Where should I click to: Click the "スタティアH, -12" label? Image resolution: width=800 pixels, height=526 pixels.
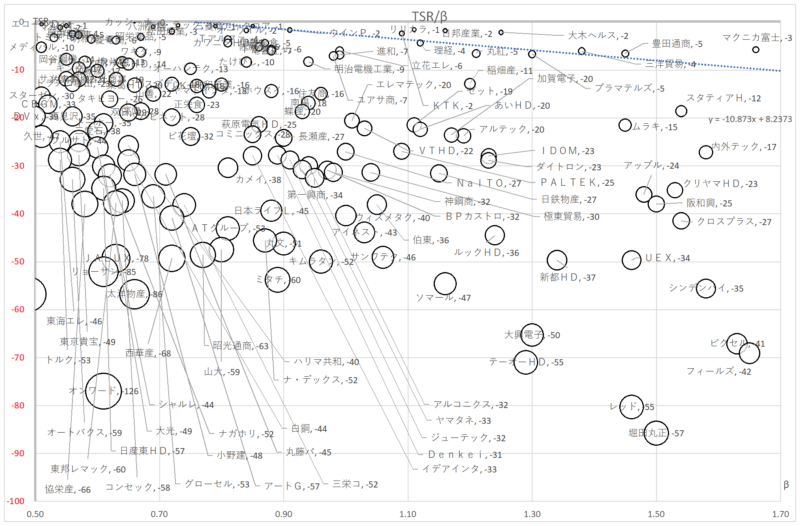pos(723,98)
